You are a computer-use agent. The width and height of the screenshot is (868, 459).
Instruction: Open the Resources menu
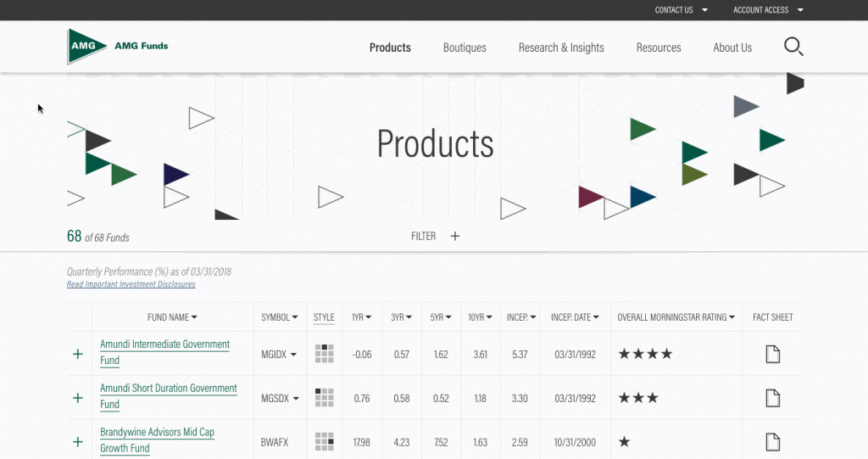click(658, 48)
